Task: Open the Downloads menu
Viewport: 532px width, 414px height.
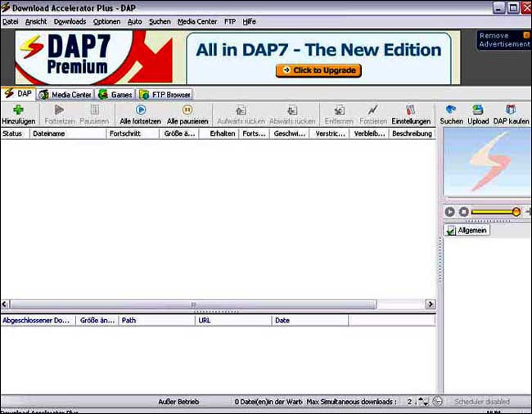Action: [x=70, y=22]
